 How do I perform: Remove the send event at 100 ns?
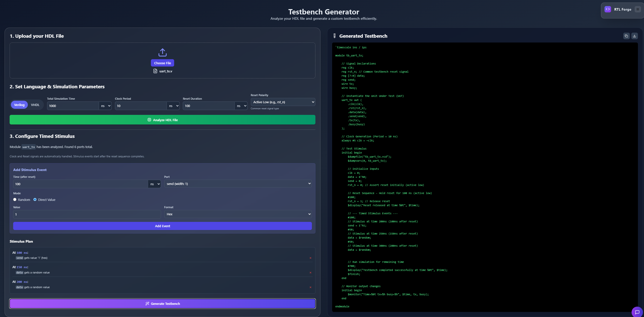310,258
